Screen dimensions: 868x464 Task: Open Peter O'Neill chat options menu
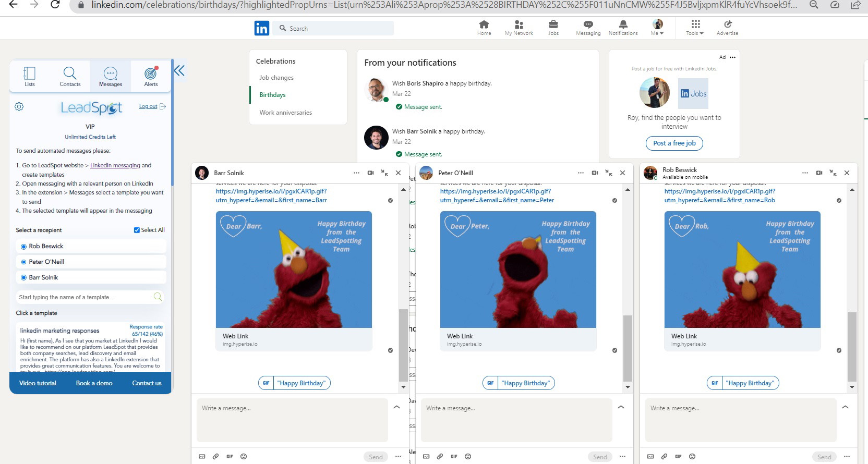click(x=581, y=173)
